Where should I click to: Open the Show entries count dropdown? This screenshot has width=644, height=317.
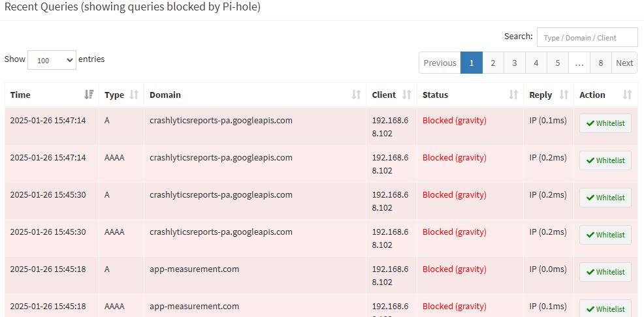tap(52, 60)
